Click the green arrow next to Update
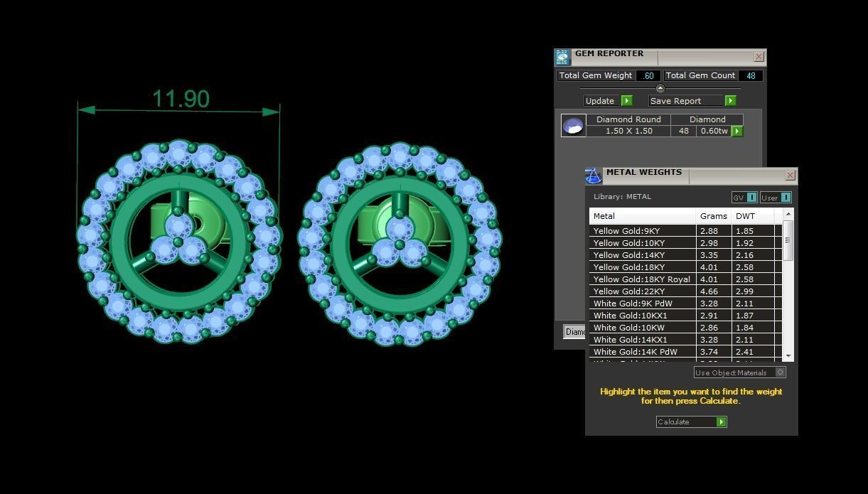Screen dimensions: 868x494 pos(626,101)
